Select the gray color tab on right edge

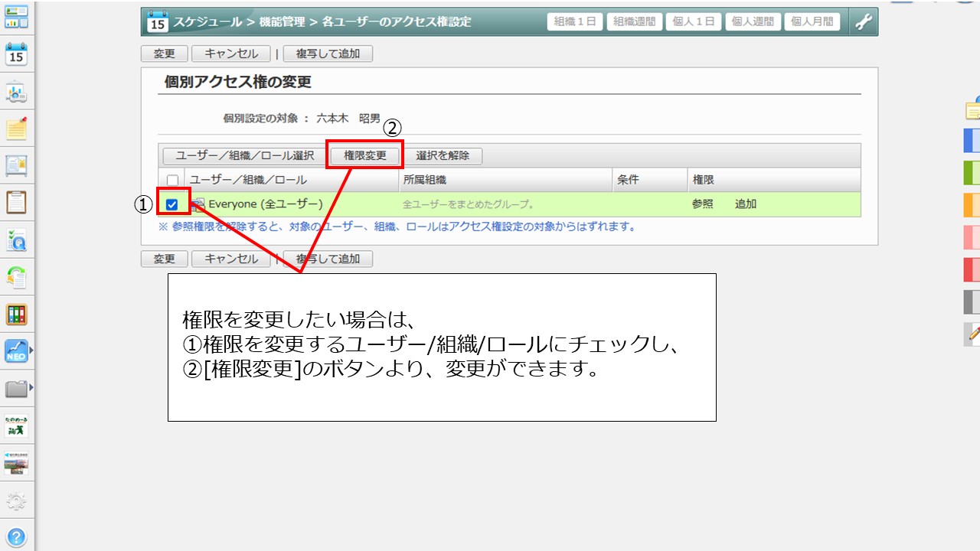(x=972, y=302)
